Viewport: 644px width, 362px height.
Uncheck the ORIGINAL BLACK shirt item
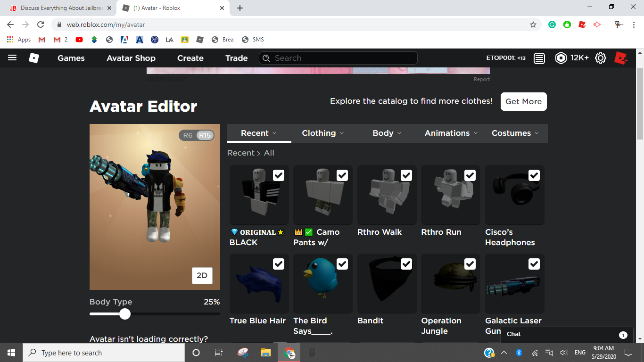279,175
